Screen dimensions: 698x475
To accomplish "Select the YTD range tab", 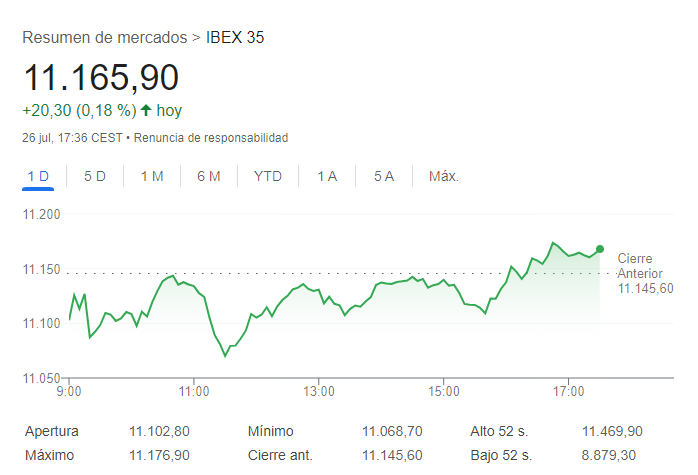I will click(x=268, y=176).
